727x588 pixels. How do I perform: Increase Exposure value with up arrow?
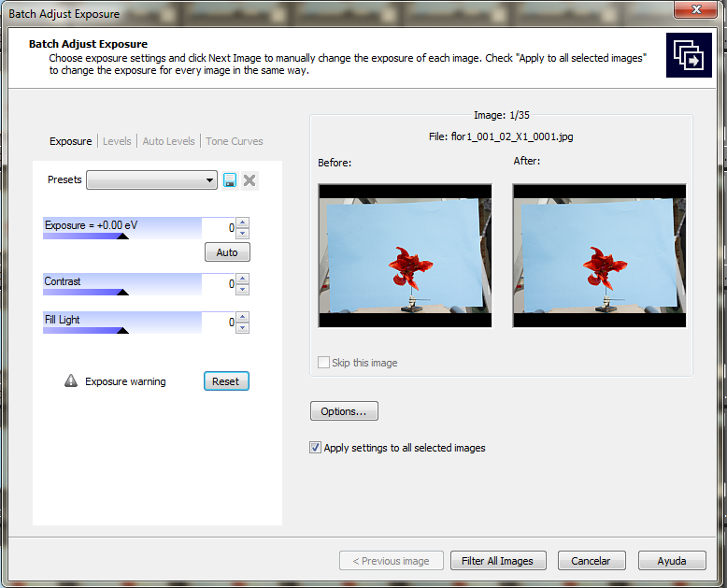coord(243,223)
